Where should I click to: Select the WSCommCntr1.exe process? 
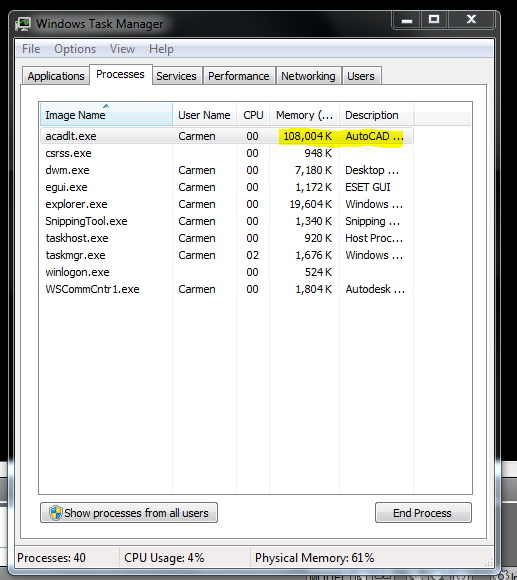pyautogui.click(x=227, y=289)
